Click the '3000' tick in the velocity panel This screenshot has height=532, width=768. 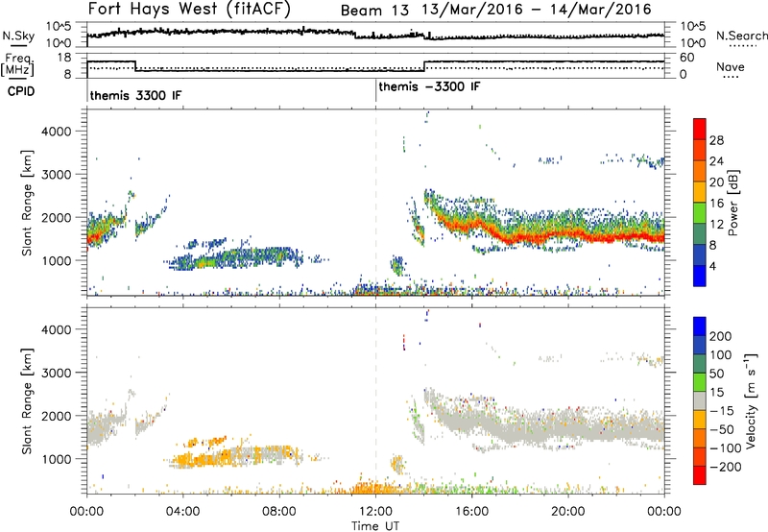[56, 373]
